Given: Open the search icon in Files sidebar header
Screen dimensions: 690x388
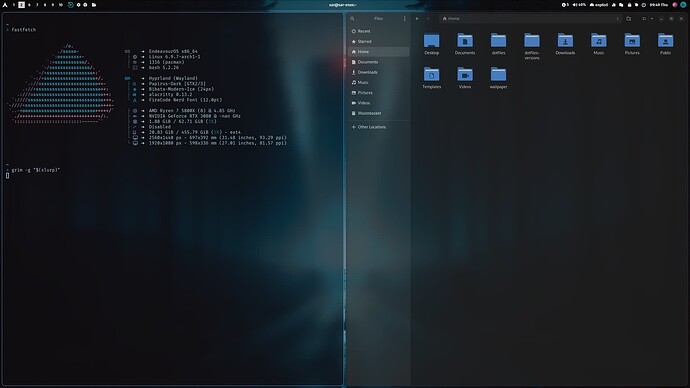Looking at the screenshot, I should (x=352, y=18).
